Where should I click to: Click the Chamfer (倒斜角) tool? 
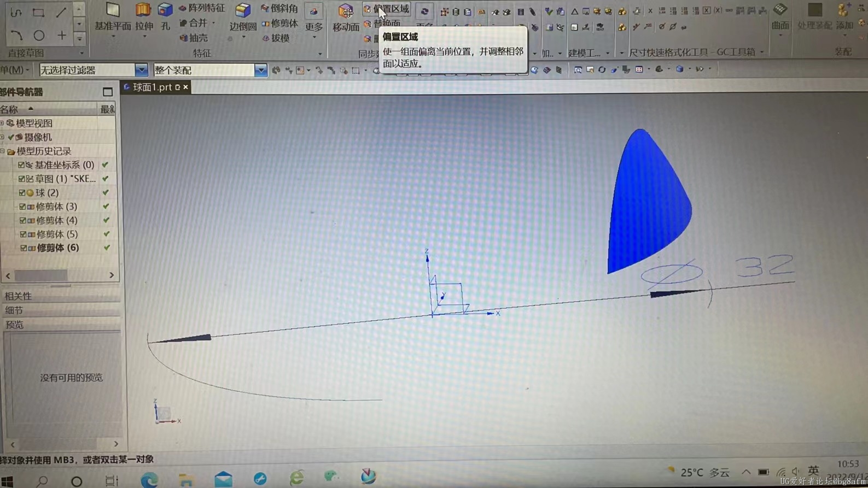279,8
